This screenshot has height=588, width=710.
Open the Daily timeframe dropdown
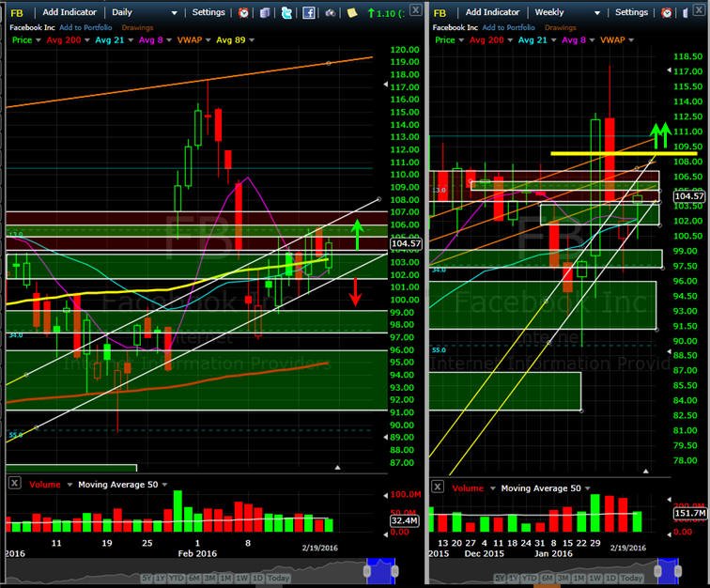tap(174, 13)
